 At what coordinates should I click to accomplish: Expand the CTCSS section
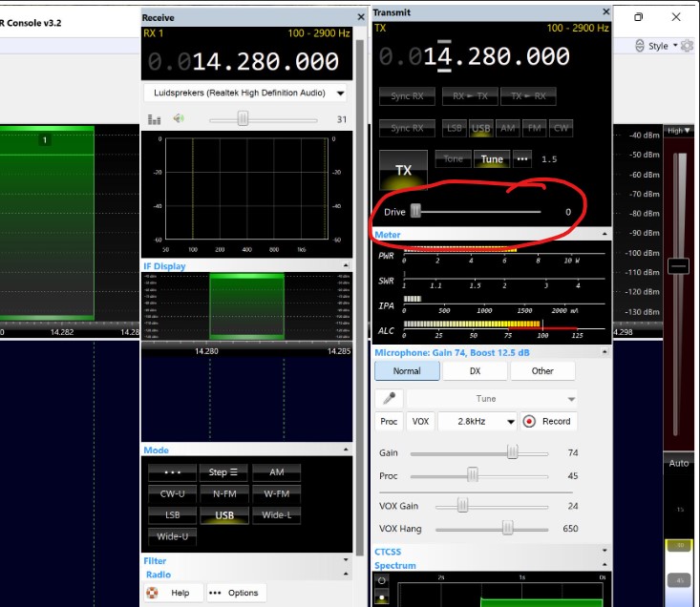pos(604,551)
